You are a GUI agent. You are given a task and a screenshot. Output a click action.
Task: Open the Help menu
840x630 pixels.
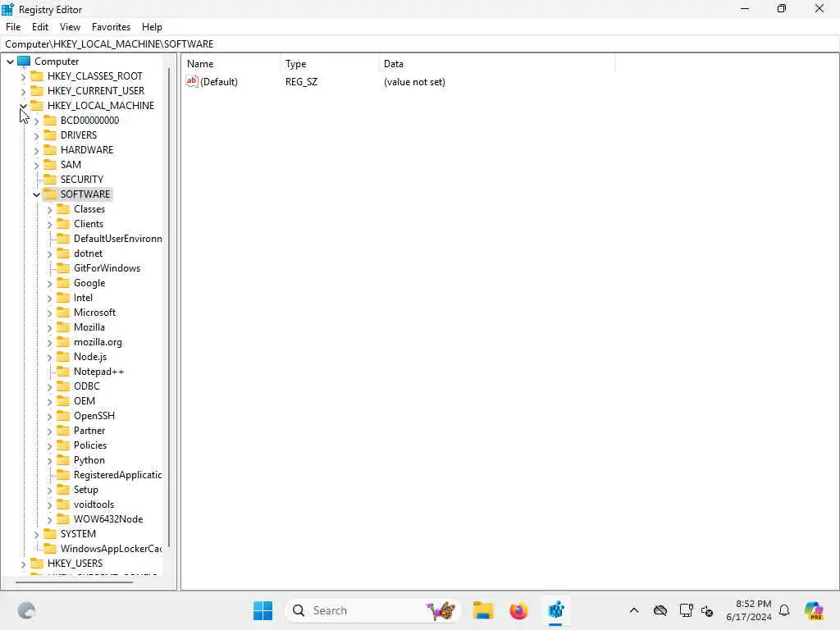152,27
